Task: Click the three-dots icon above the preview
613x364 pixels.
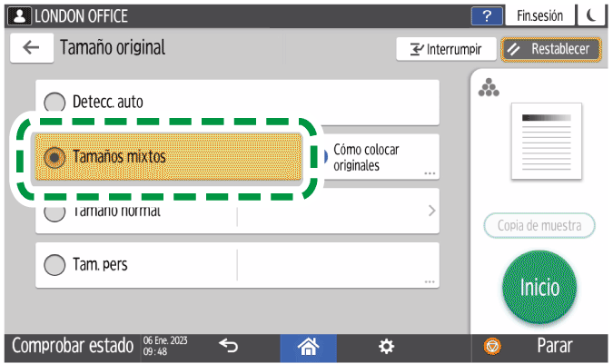Action: [x=489, y=87]
